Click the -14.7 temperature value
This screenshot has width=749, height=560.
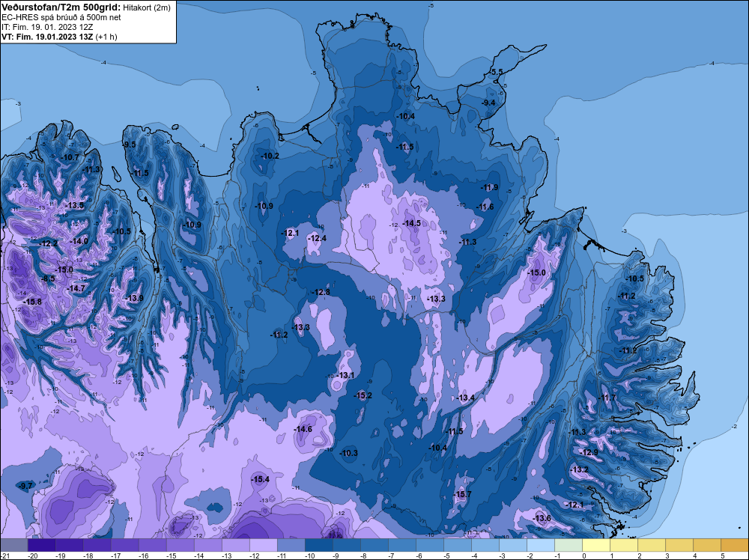tap(76, 288)
